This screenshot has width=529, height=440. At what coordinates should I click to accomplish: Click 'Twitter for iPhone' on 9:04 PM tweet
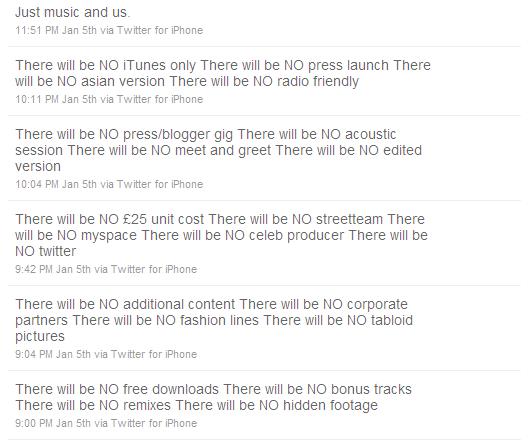154,355
